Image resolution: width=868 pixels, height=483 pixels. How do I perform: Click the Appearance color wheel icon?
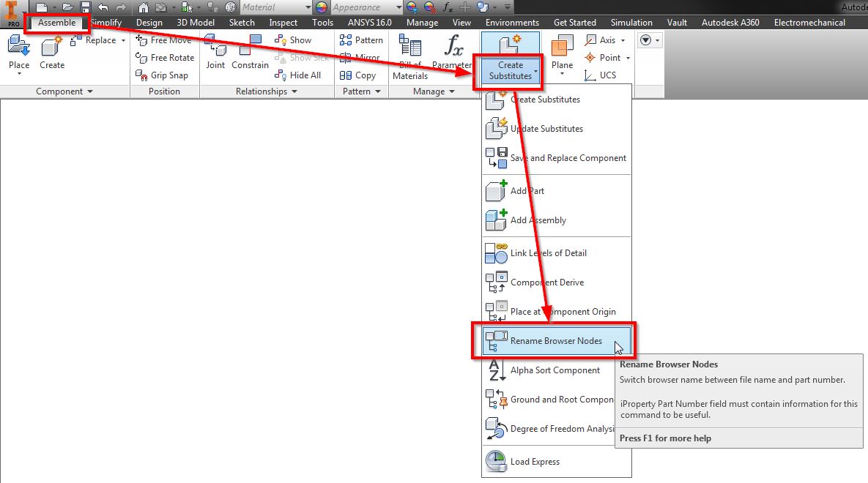pos(322,7)
